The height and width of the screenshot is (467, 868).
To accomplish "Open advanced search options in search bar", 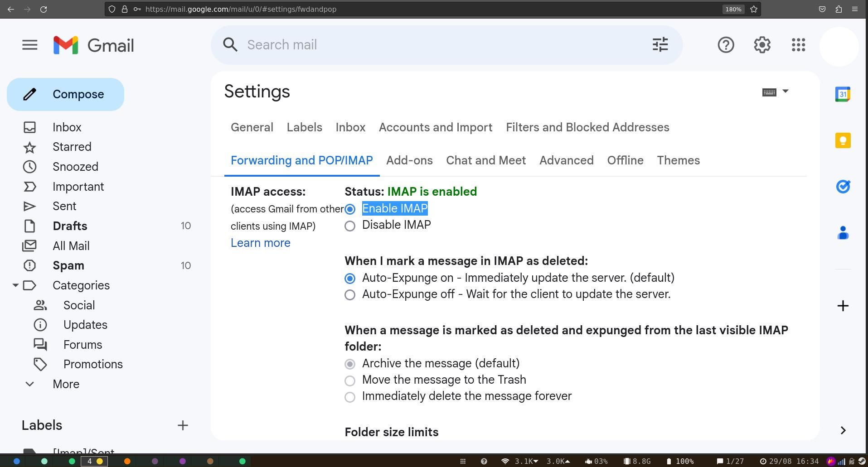I will pos(659,45).
